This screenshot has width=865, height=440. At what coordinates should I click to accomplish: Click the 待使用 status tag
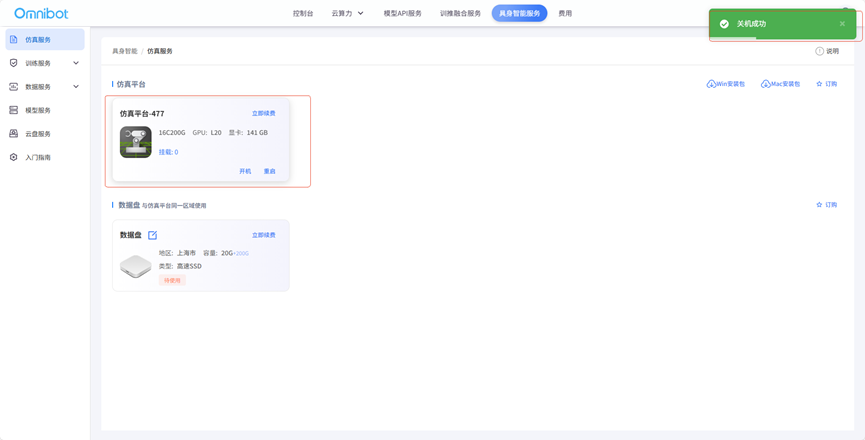tap(172, 280)
